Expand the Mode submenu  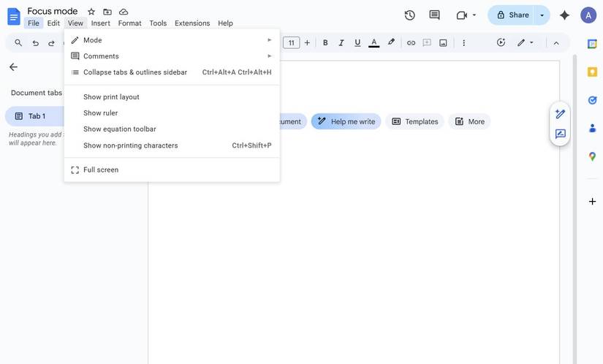(172, 40)
